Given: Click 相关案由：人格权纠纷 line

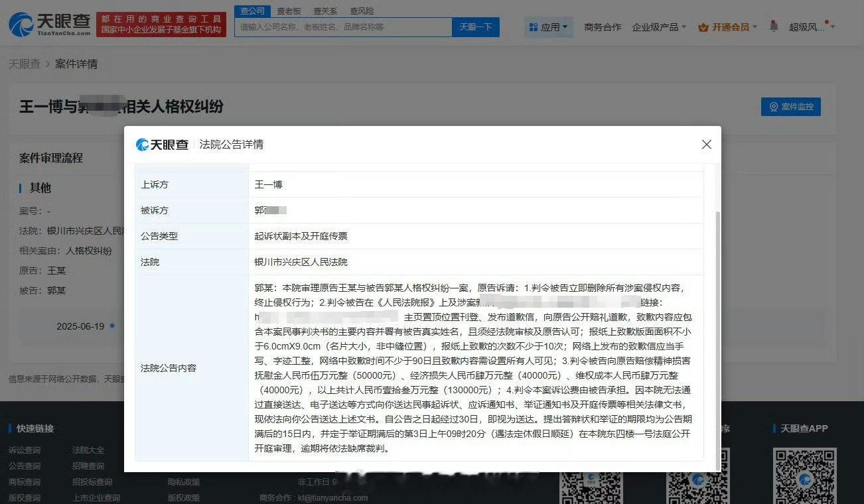Looking at the screenshot, I should pyautogui.click(x=66, y=251).
